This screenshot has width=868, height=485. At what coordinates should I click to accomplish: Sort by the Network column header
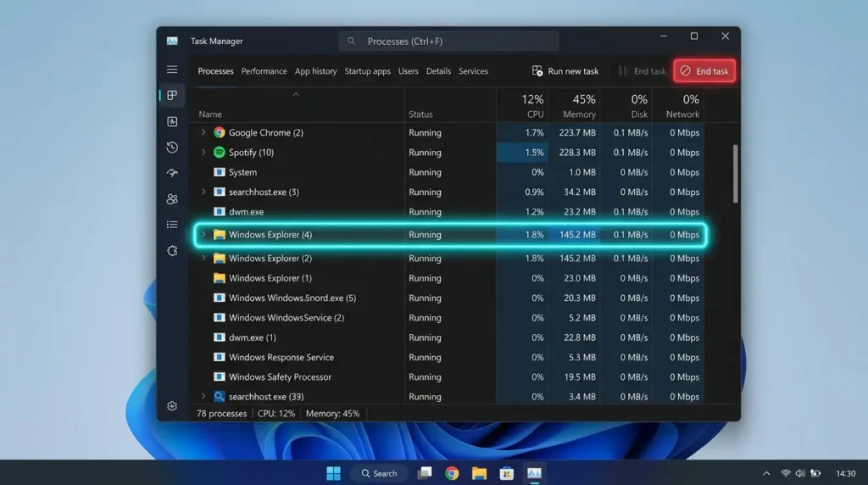[678, 106]
